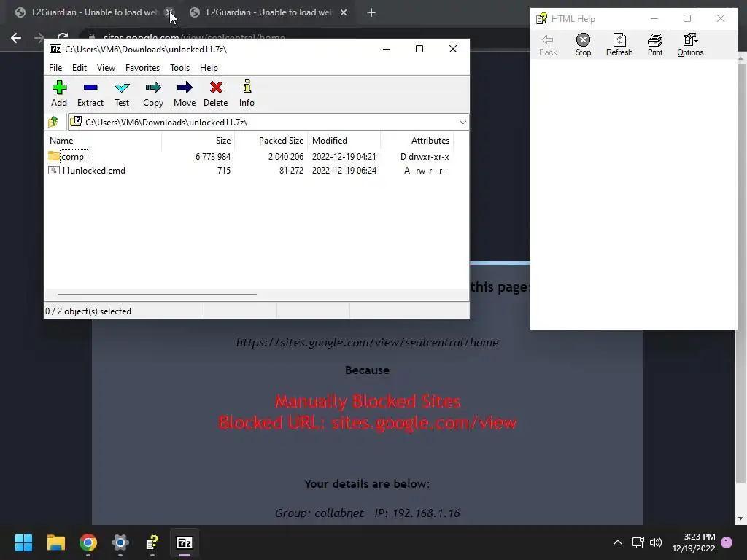Click Refresh in the HTML Help window
The height and width of the screenshot is (560, 747).
click(x=619, y=45)
